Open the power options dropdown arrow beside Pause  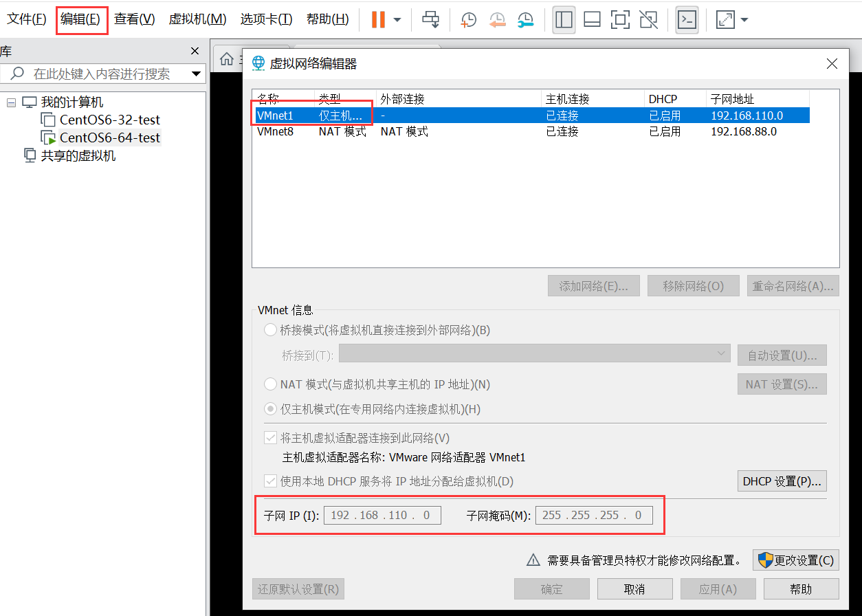(397, 20)
